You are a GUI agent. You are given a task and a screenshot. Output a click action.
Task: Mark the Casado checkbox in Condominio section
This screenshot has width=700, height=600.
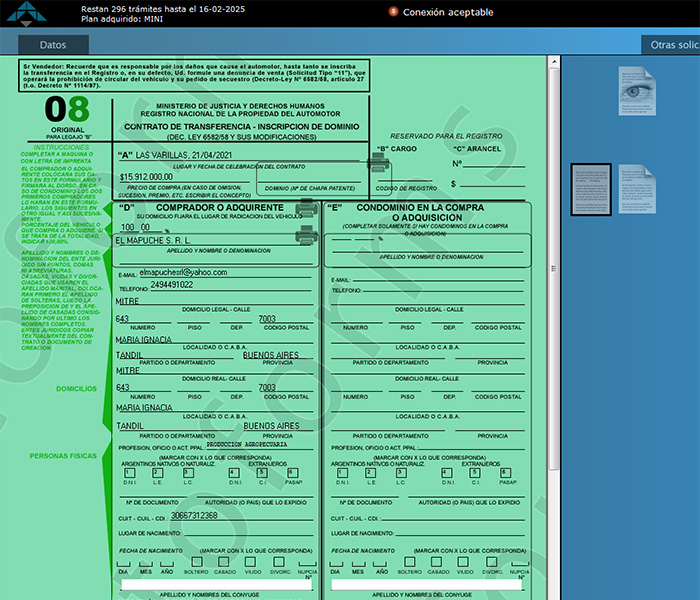pos(438,563)
